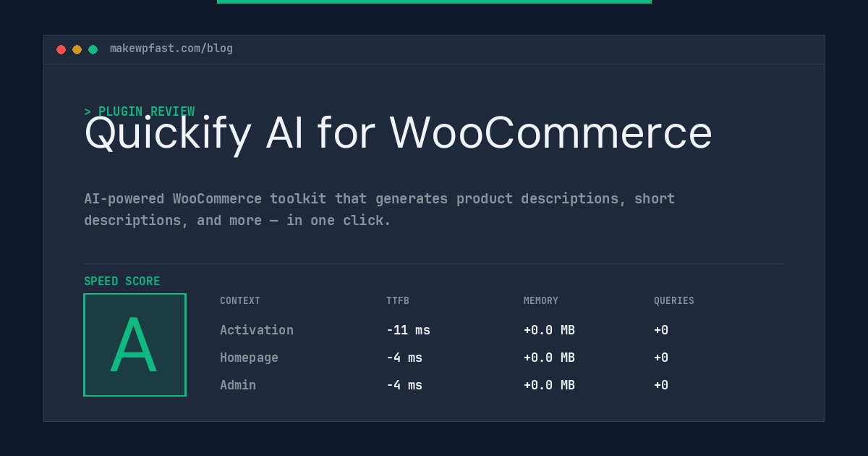Click the Activation queries '+0' value
868x456 pixels.
coord(661,330)
